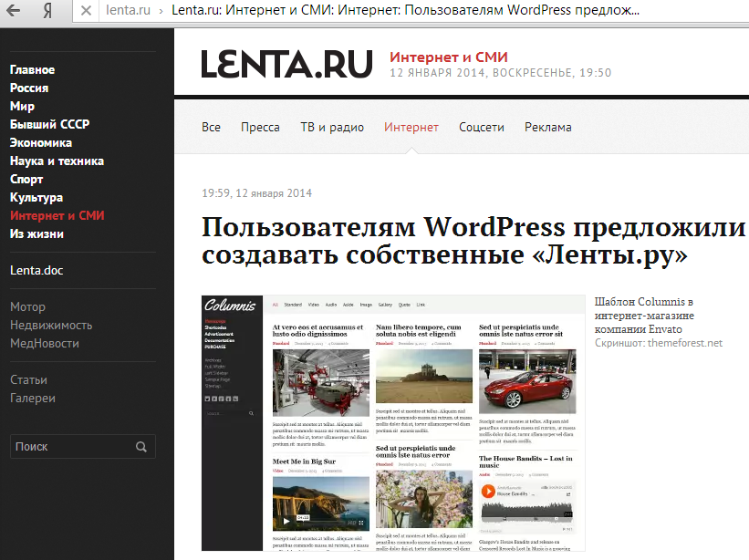Viewport: 749px width, 560px height.
Task: Select the Реклама tab
Action: pos(548,128)
